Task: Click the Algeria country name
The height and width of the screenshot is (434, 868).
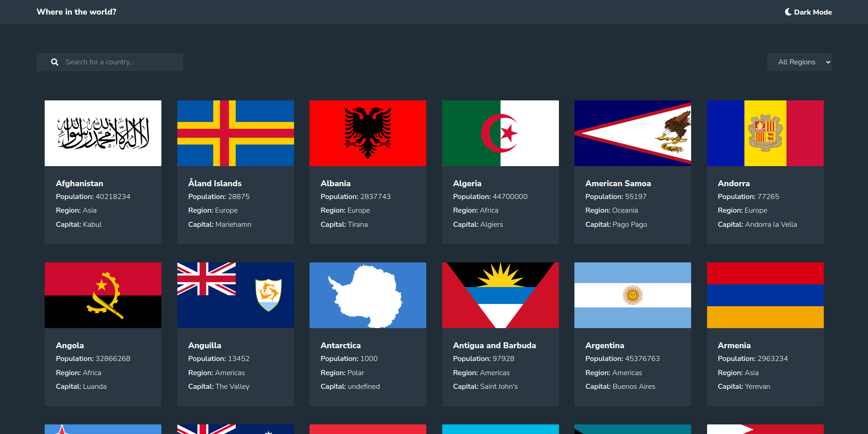Action: (467, 183)
